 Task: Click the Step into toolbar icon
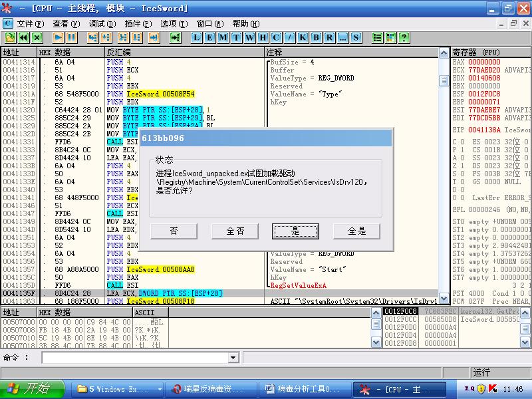[92, 38]
